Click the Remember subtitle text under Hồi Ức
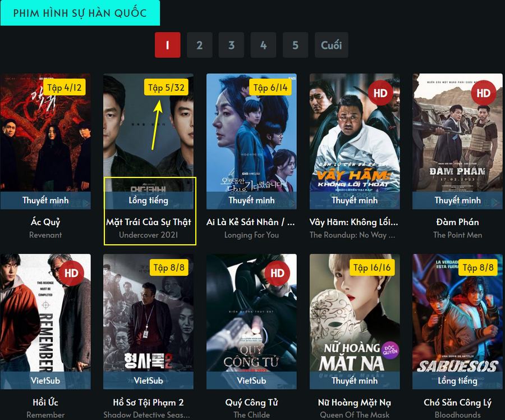This screenshot has width=505, height=420. (x=45, y=415)
